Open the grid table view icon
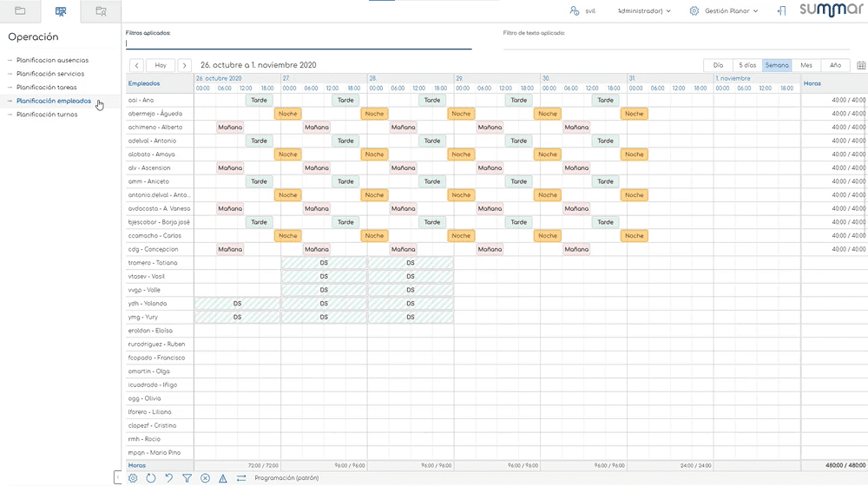The width and height of the screenshot is (868, 486). click(861, 65)
